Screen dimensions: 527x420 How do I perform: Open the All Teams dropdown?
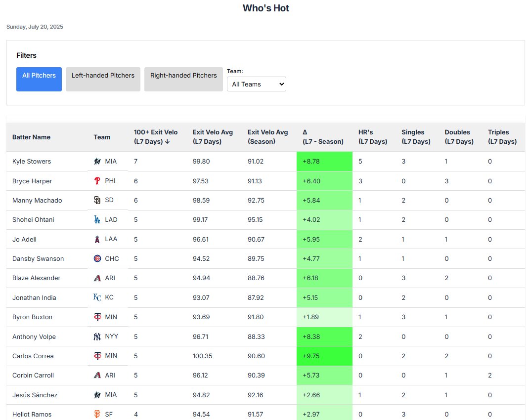click(257, 84)
